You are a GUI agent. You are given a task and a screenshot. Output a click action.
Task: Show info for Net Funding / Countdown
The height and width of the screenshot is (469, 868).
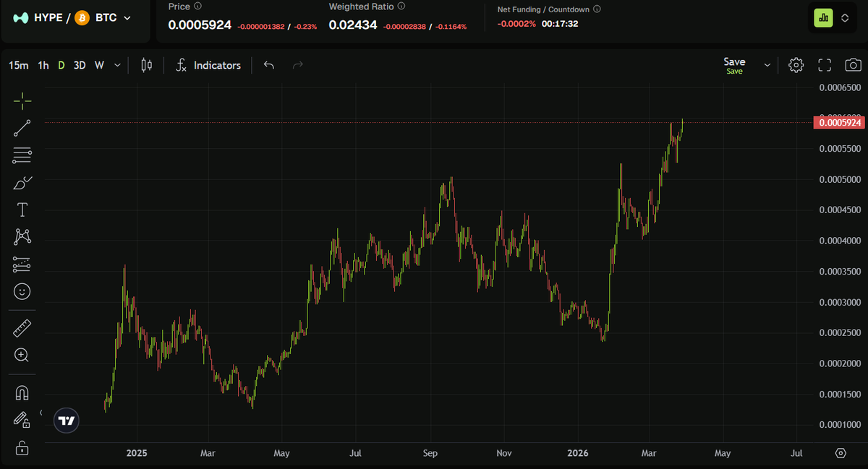[597, 9]
